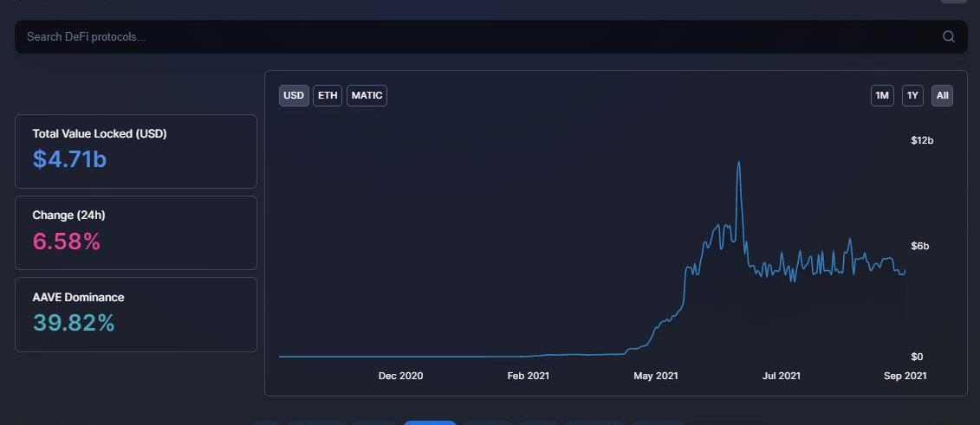The height and width of the screenshot is (425, 980).
Task: Select the 1M time range
Action: point(882,95)
